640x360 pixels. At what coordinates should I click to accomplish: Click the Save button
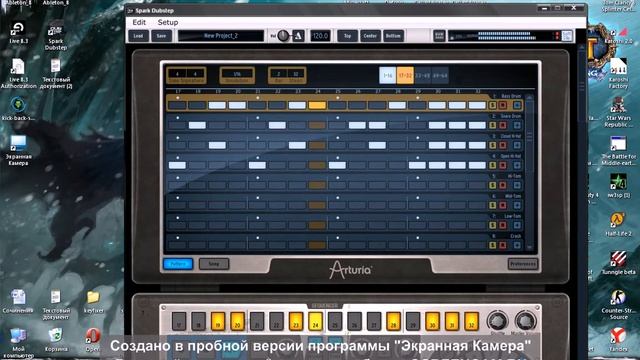coord(161,36)
